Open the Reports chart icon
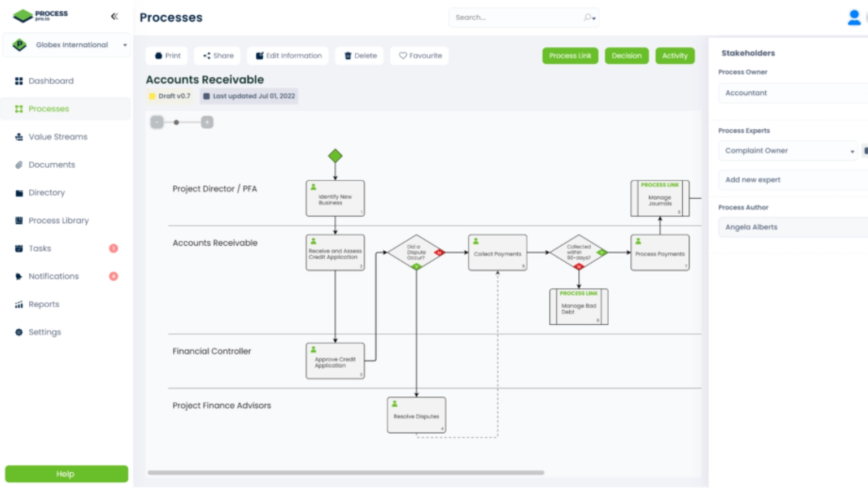 tap(19, 304)
